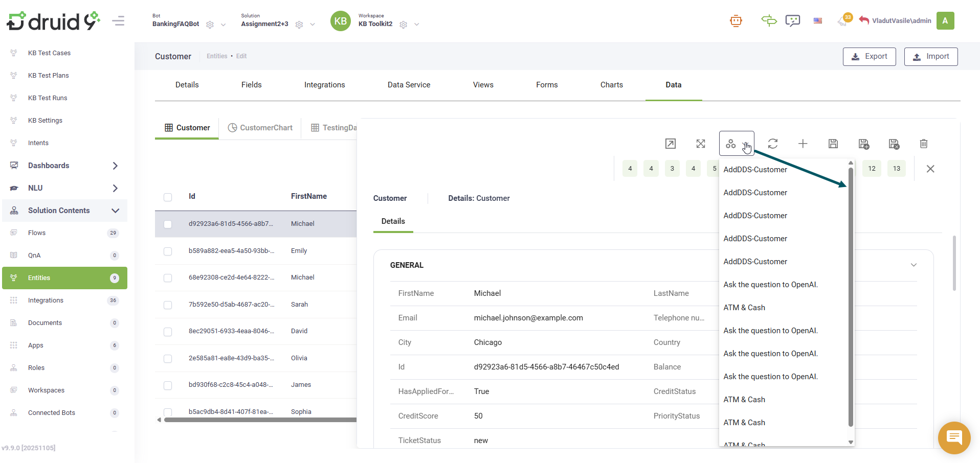Switch to the Fields tab
980x463 pixels.
tap(251, 85)
